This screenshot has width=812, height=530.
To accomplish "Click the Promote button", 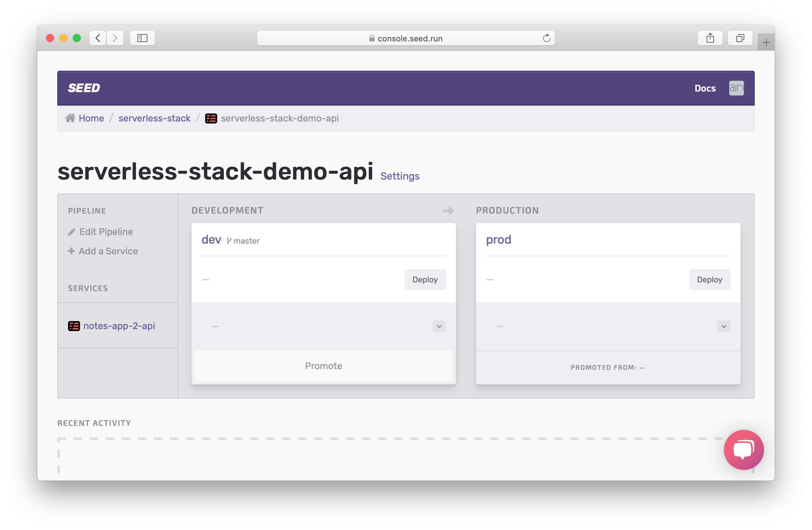I will pos(323,366).
